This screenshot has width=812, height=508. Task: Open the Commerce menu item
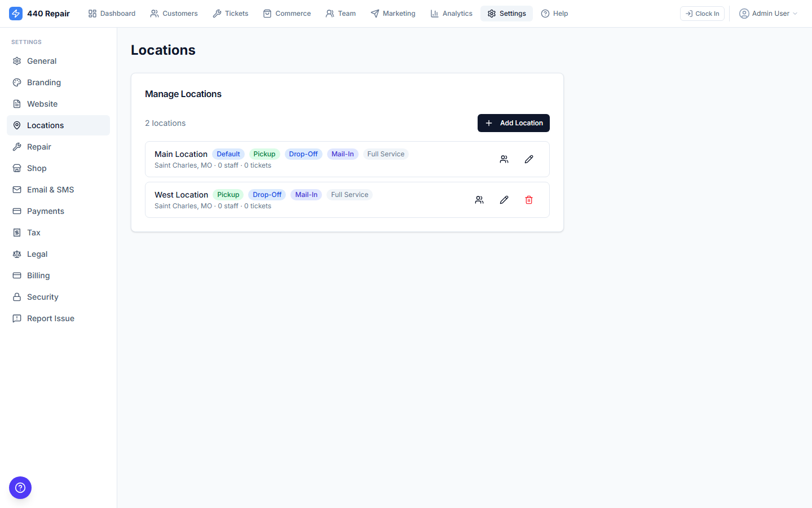[x=287, y=14]
